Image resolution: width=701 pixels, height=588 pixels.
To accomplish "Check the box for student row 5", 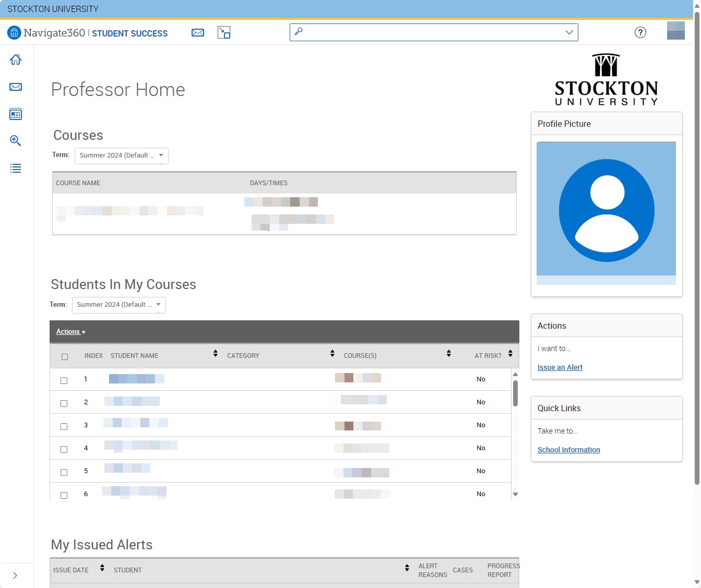I will point(64,472).
